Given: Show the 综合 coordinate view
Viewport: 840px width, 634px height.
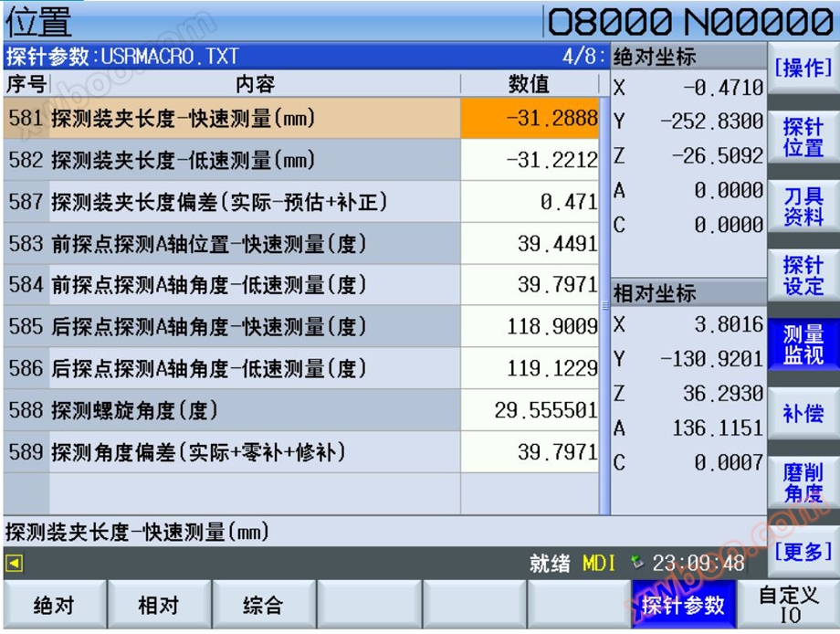Looking at the screenshot, I should [263, 606].
